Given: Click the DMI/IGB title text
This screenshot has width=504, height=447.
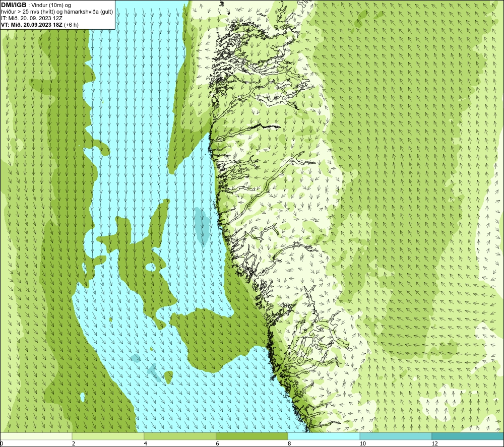Looking at the screenshot, I should pyautogui.click(x=14, y=5).
